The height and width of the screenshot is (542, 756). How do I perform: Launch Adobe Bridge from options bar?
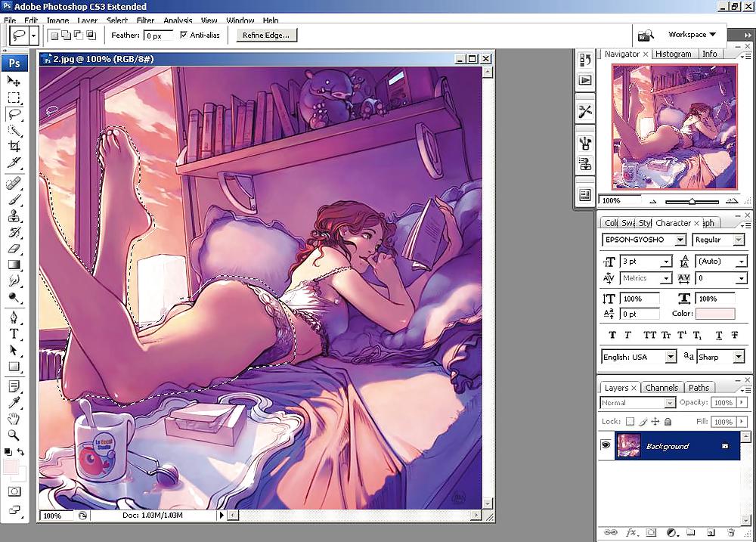[645, 36]
